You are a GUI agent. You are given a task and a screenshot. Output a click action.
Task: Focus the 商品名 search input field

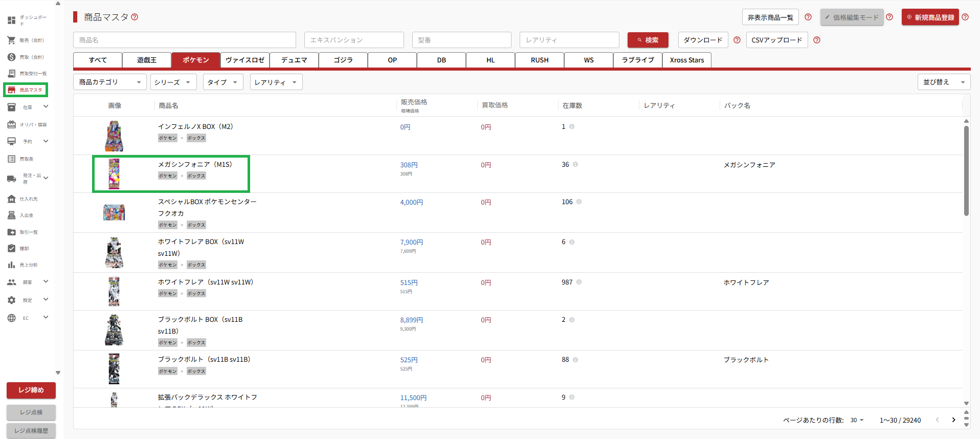(185, 40)
